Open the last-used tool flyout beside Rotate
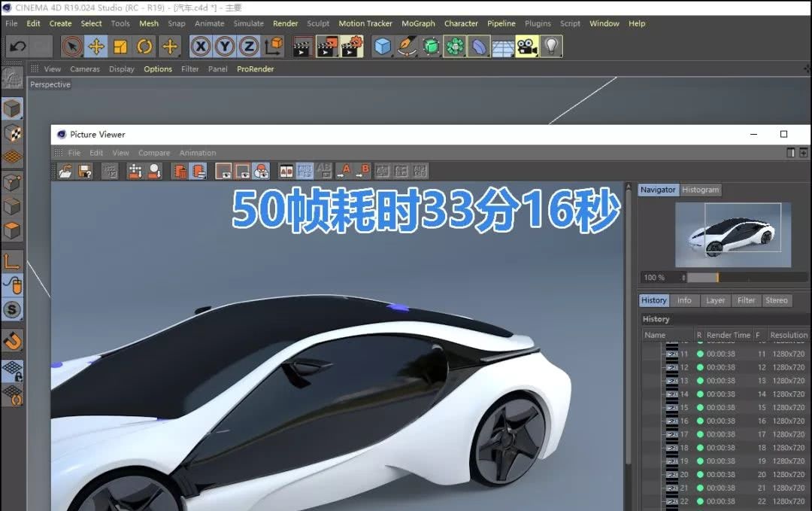This screenshot has height=511, width=812. [169, 47]
